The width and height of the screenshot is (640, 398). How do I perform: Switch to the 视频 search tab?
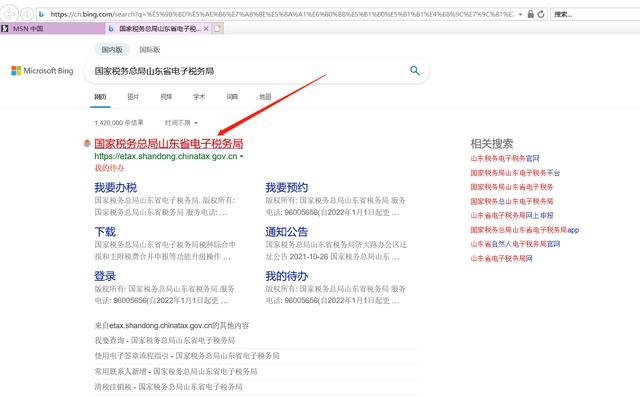click(166, 97)
